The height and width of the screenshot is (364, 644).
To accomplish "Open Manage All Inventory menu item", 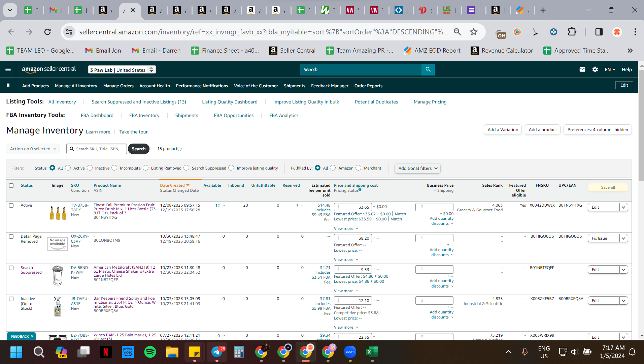I will click(76, 86).
